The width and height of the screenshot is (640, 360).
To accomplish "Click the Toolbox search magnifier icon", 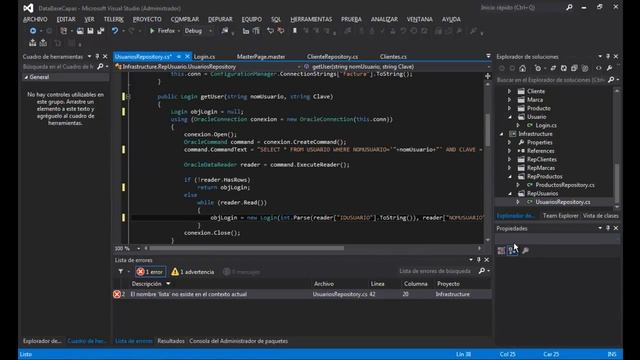I will 100,67.
